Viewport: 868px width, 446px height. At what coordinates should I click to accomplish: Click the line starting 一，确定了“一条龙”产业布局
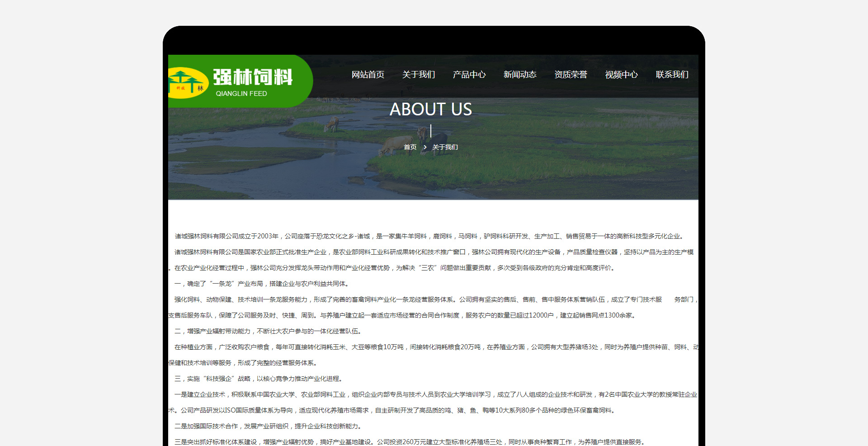(x=262, y=284)
